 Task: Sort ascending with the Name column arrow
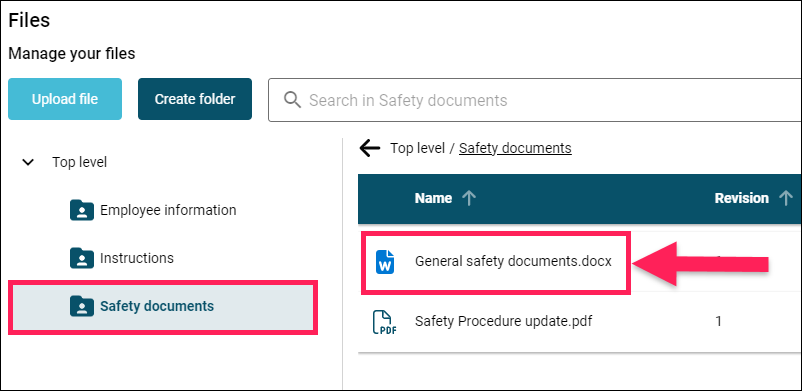click(469, 199)
